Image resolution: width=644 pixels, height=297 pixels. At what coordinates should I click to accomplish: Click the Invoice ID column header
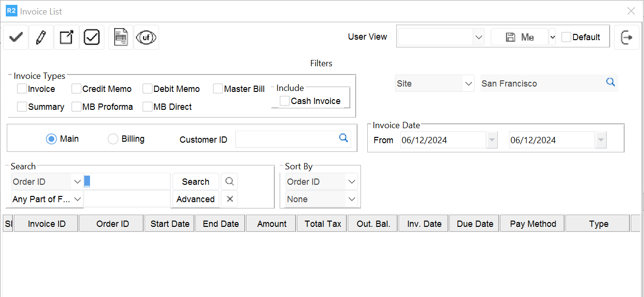pyautogui.click(x=46, y=224)
